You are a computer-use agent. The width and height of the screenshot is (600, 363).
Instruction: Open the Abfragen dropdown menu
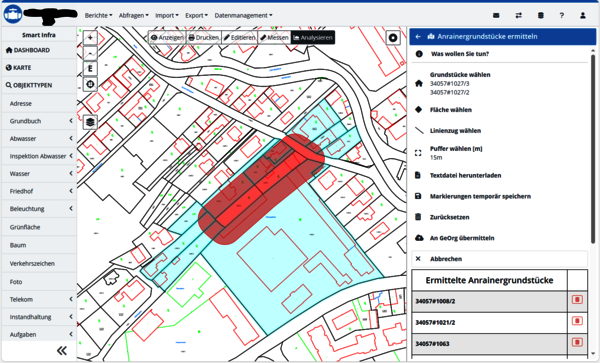(x=134, y=15)
